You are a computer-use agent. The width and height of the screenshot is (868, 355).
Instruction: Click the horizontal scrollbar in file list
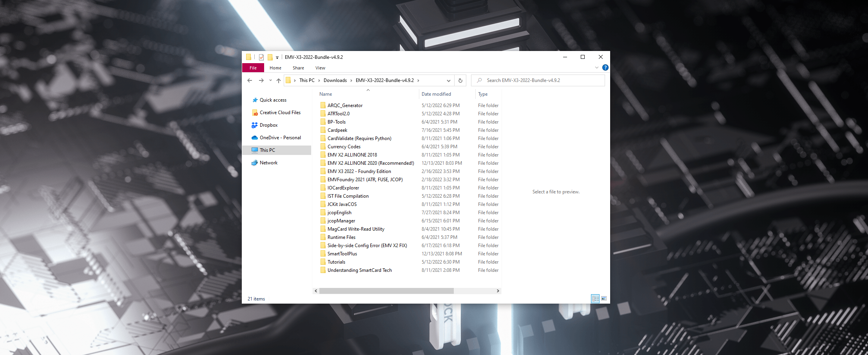pos(386,291)
